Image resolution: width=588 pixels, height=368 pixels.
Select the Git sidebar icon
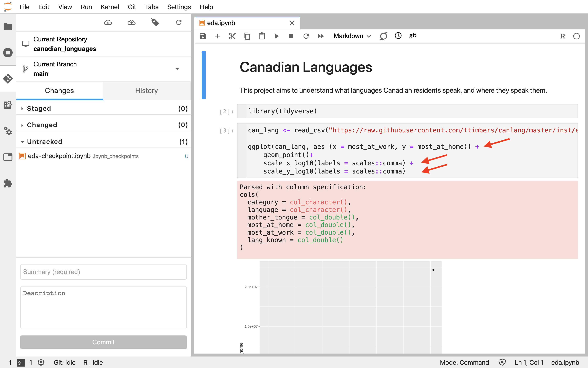pos(8,79)
